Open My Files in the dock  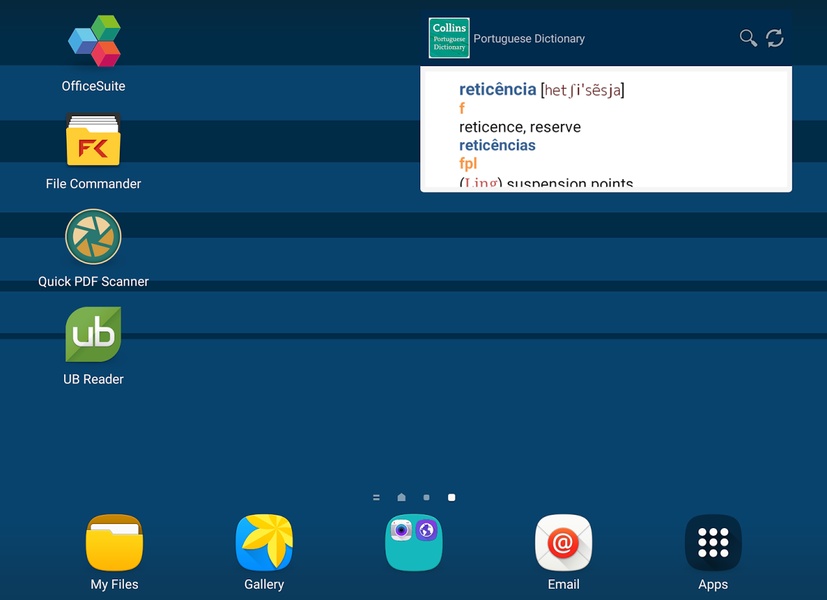pyautogui.click(x=114, y=543)
